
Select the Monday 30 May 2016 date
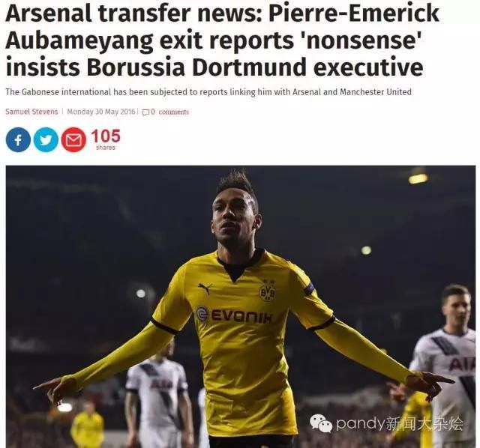tap(101, 112)
